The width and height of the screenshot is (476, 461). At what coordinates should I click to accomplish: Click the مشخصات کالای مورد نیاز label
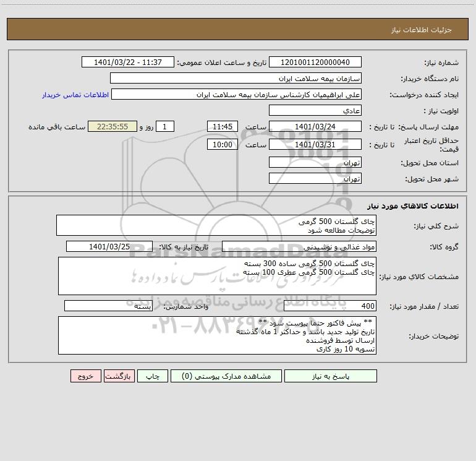[x=419, y=277]
